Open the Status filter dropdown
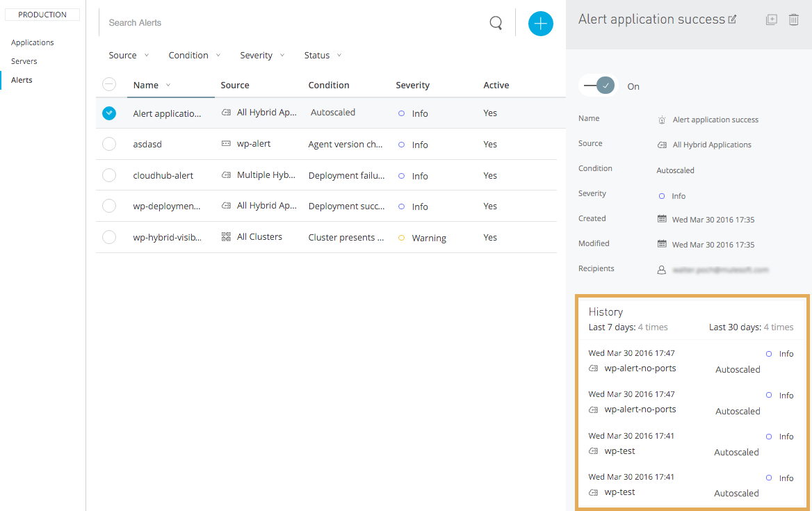 coord(323,56)
